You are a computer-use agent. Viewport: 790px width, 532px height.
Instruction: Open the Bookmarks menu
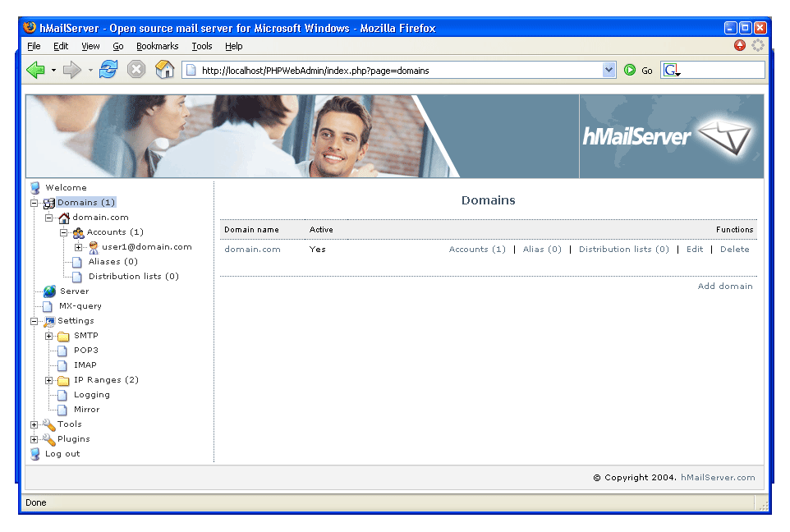point(157,46)
